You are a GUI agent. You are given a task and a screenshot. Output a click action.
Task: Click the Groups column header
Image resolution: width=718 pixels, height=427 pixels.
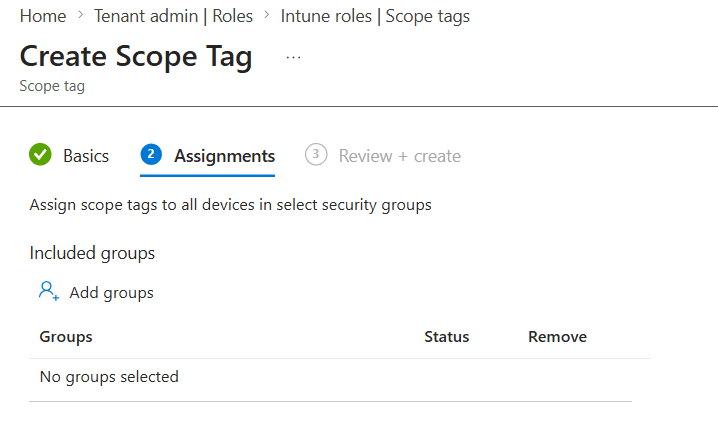click(x=66, y=337)
